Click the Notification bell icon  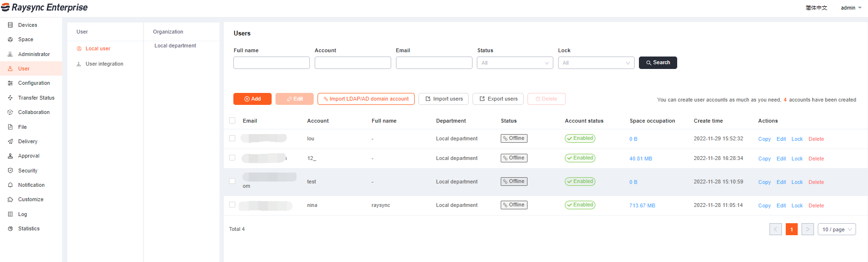pos(10,185)
